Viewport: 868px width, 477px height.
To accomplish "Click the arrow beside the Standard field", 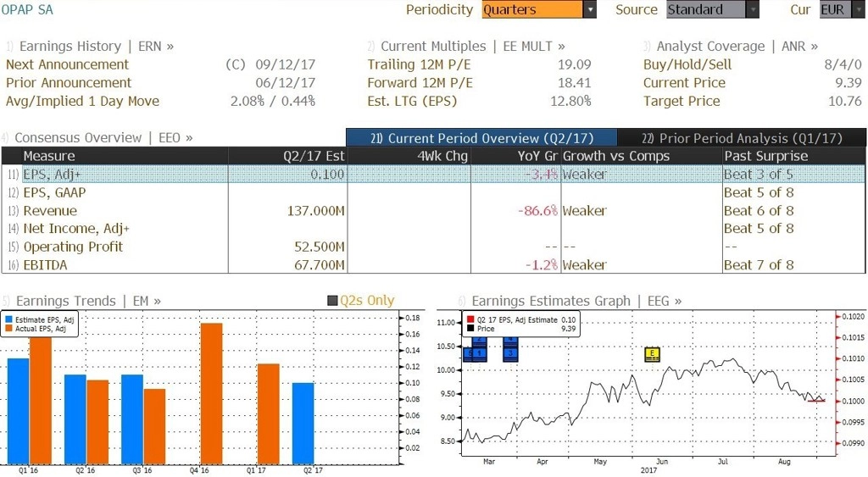I will point(753,9).
